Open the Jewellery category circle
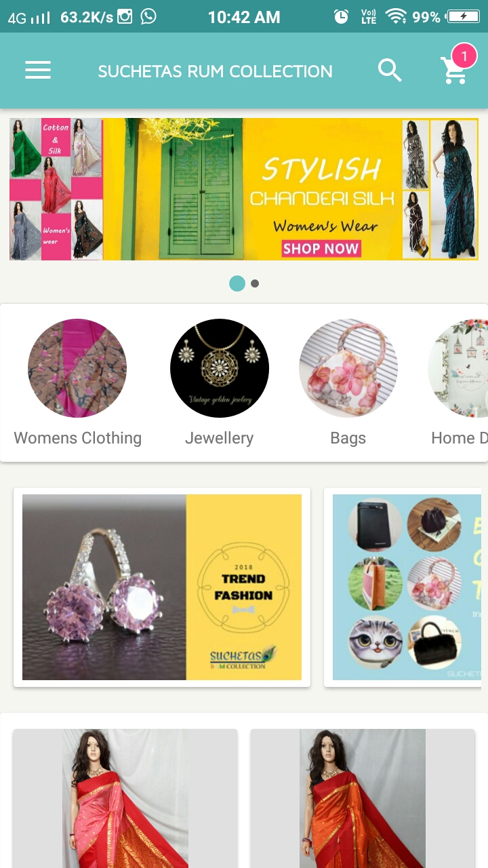 [220, 368]
